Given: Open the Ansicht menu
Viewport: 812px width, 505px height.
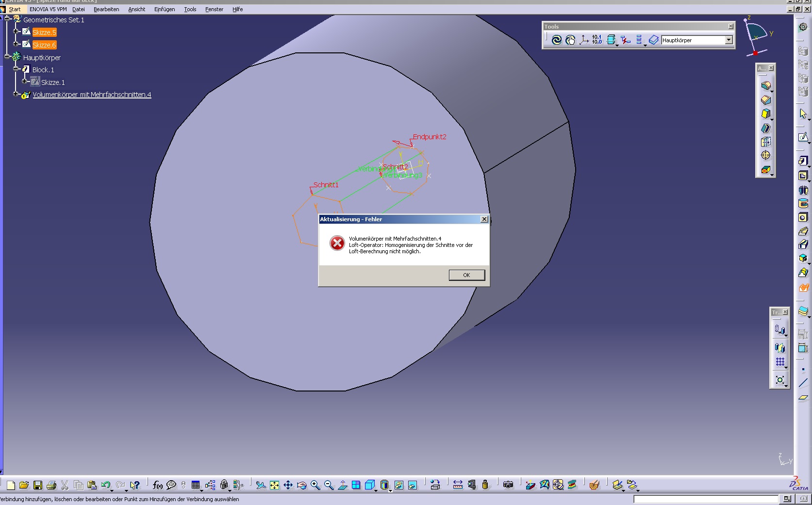Looking at the screenshot, I should point(137,9).
